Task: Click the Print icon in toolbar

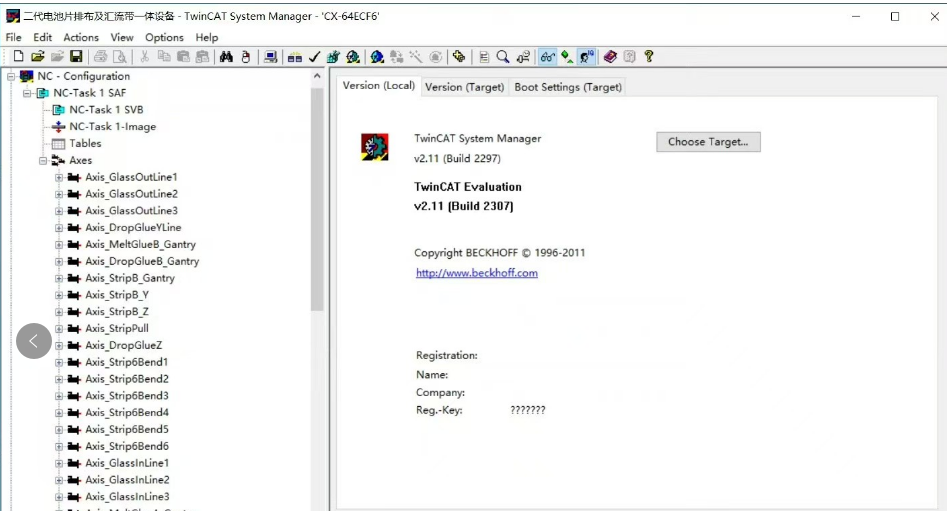Action: (x=101, y=57)
